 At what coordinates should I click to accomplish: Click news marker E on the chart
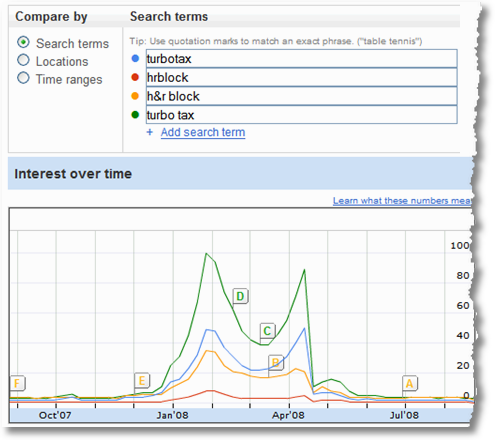[142, 381]
